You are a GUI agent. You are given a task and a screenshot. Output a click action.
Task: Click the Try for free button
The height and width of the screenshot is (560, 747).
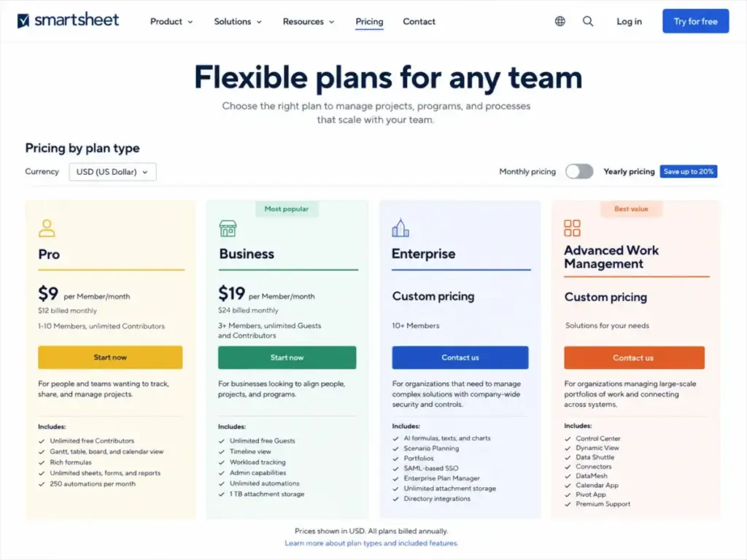[695, 21]
